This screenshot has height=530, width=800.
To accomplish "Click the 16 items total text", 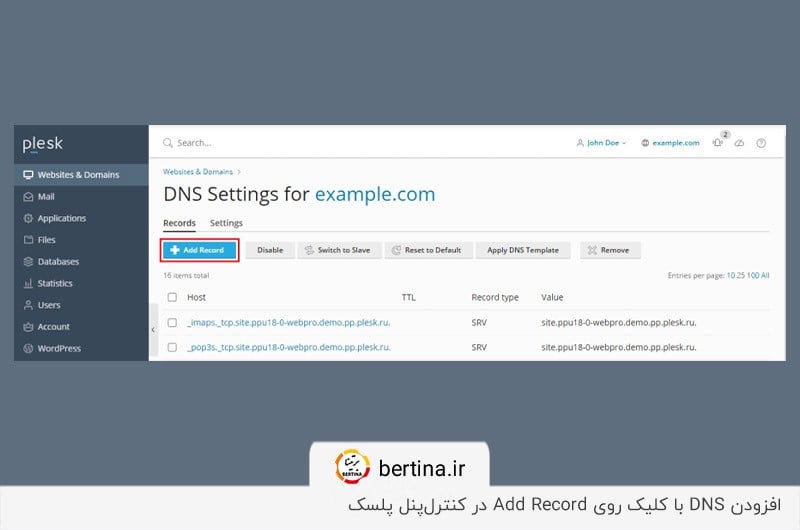I will 186,275.
